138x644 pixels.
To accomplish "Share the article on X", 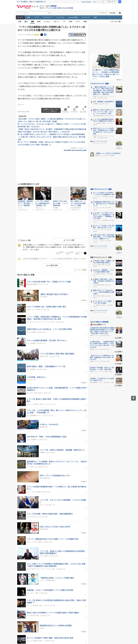I will (x=42, y=35).
